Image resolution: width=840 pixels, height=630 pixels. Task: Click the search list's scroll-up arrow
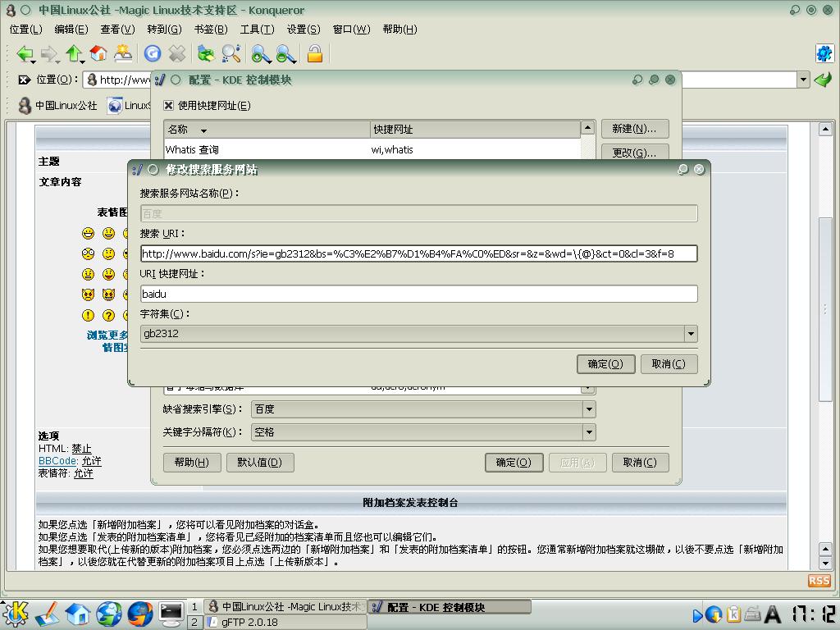(587, 127)
